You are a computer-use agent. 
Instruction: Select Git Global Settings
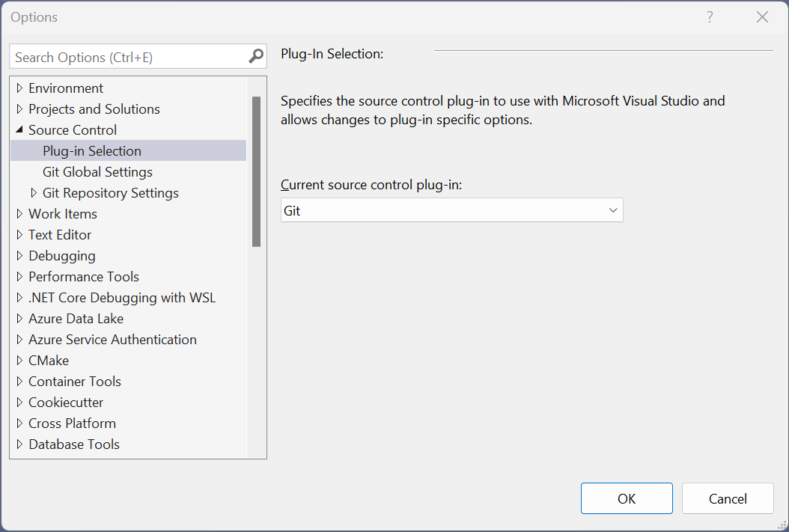97,172
